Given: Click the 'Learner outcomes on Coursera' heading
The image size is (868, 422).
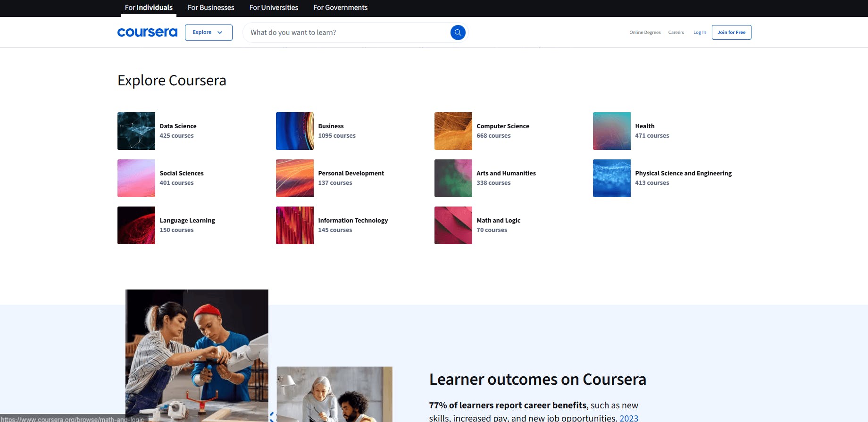Looking at the screenshot, I should tap(538, 380).
